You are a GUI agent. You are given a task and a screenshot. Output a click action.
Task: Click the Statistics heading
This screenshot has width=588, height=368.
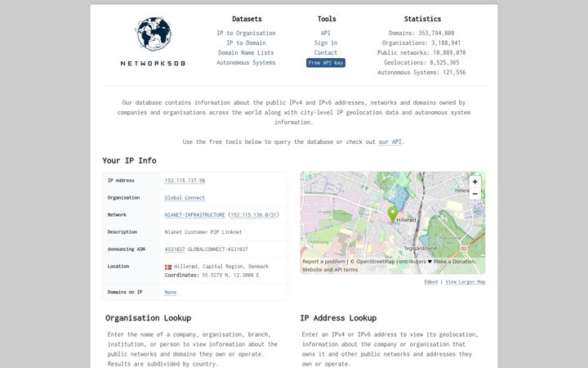tap(422, 19)
